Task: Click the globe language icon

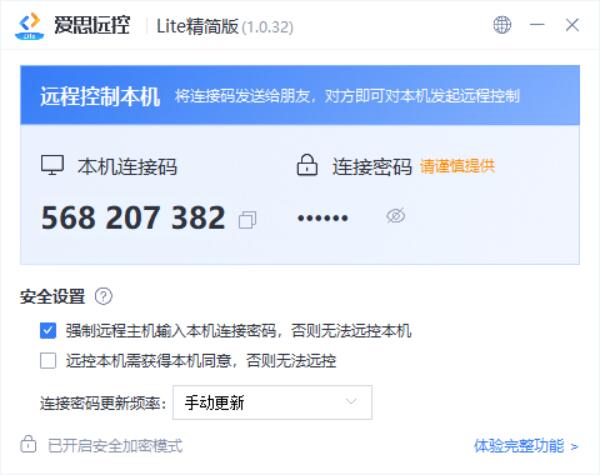Action: (502, 25)
